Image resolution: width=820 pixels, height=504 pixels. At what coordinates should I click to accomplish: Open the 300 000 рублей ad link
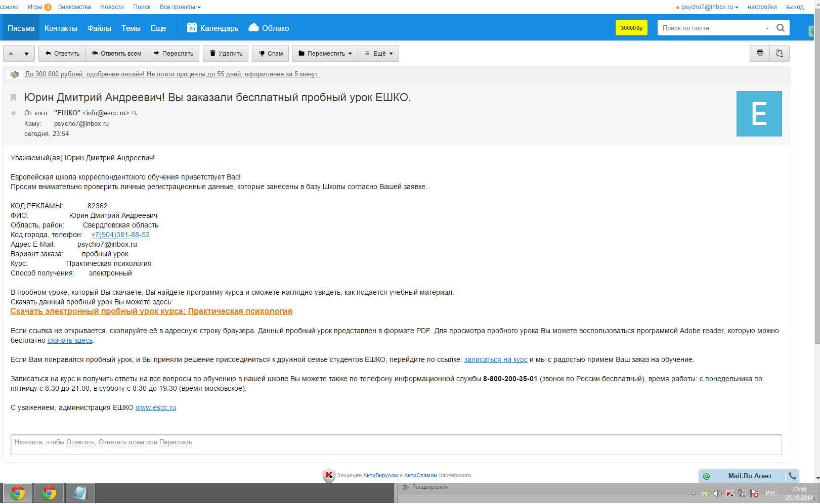(172, 74)
